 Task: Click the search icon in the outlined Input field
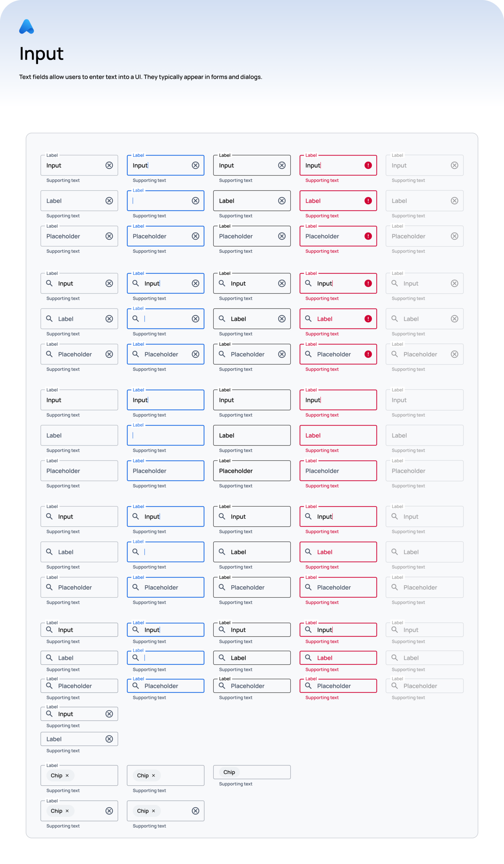coord(49,283)
